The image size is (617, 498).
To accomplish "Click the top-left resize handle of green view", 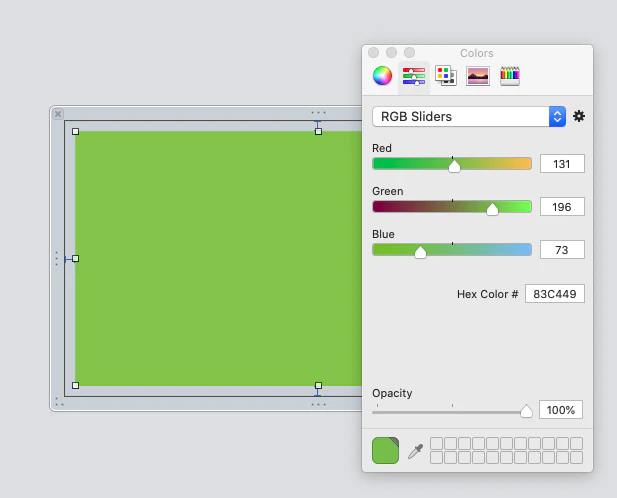I will [76, 131].
